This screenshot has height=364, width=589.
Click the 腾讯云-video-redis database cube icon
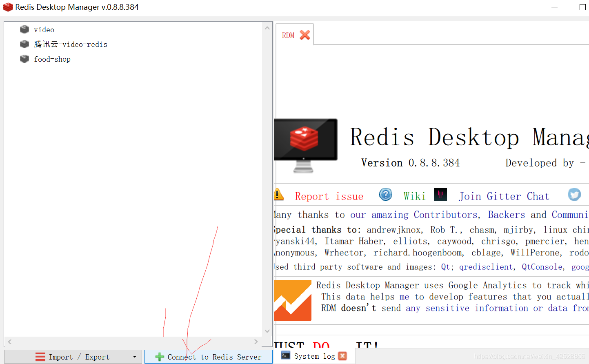click(24, 44)
